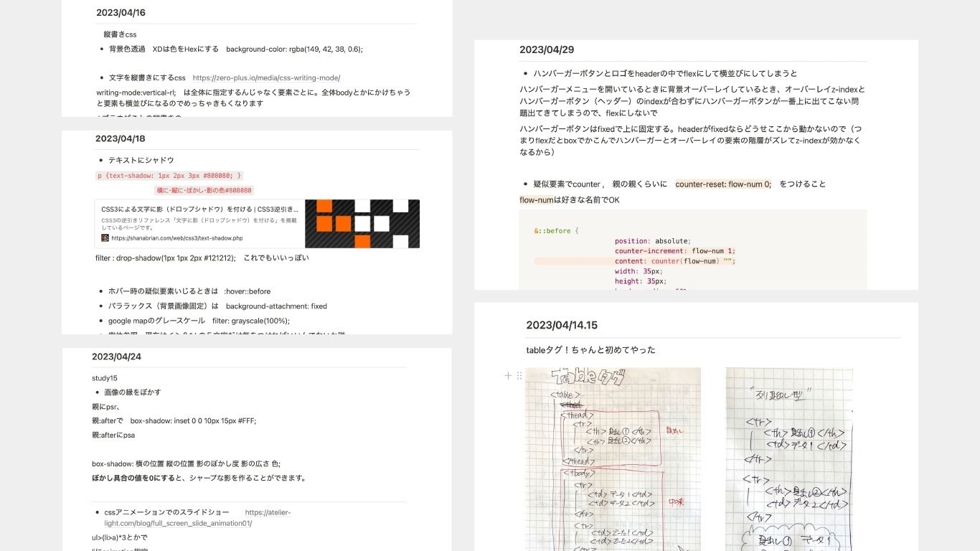Click the bookmark description text CSS3の逆引きリファレンス
This screenshot has width=980, height=551.
199,224
